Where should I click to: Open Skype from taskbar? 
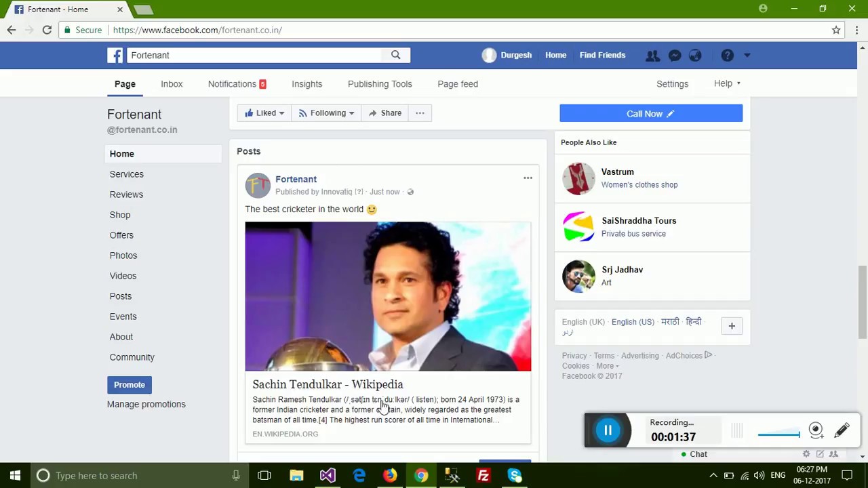click(x=515, y=476)
